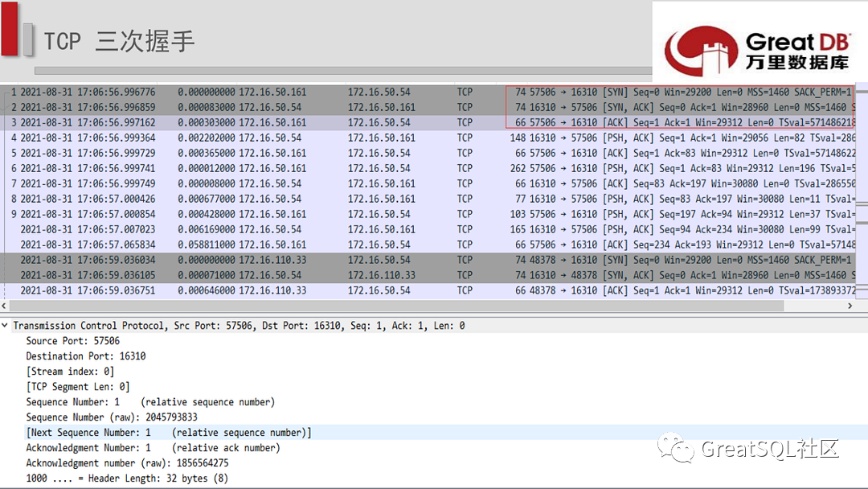Click the packet list right scroll arrow
Image resolution: width=868 pixels, height=489 pixels.
850,306
